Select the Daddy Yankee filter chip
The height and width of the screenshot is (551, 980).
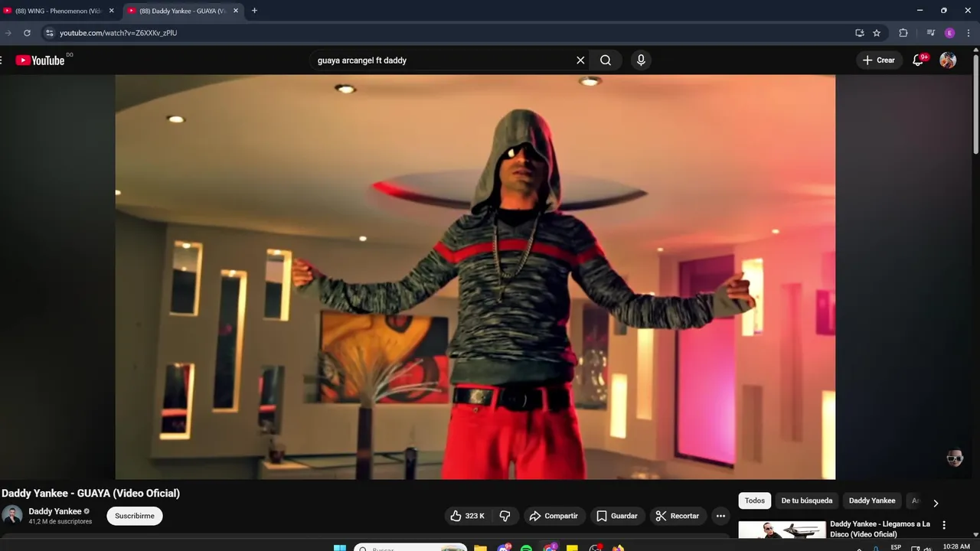coord(872,500)
